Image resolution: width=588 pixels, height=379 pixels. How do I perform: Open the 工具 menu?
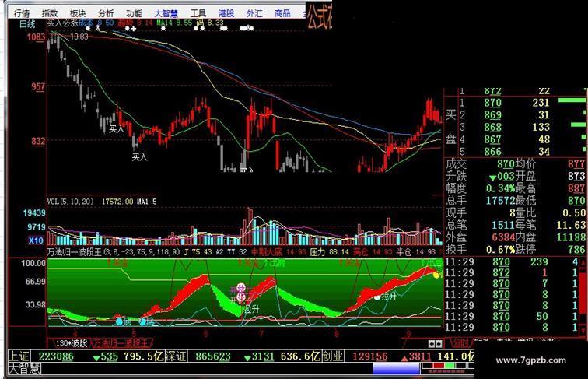pos(198,13)
